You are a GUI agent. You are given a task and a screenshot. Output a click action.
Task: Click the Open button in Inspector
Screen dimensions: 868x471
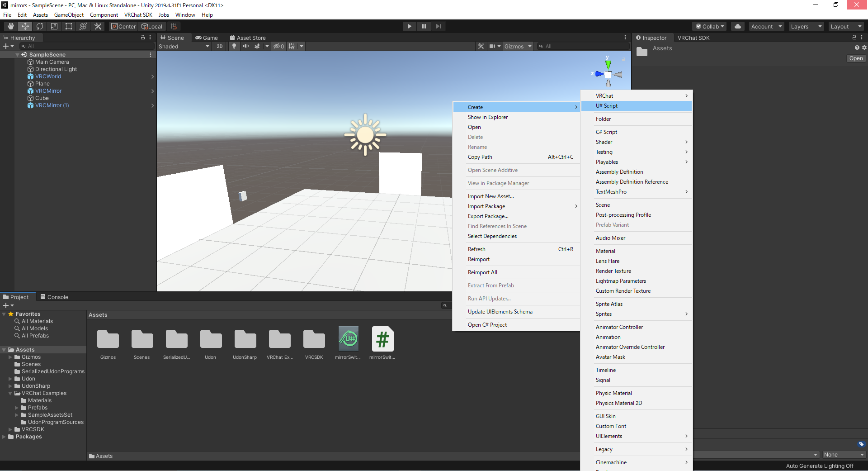[856, 58]
